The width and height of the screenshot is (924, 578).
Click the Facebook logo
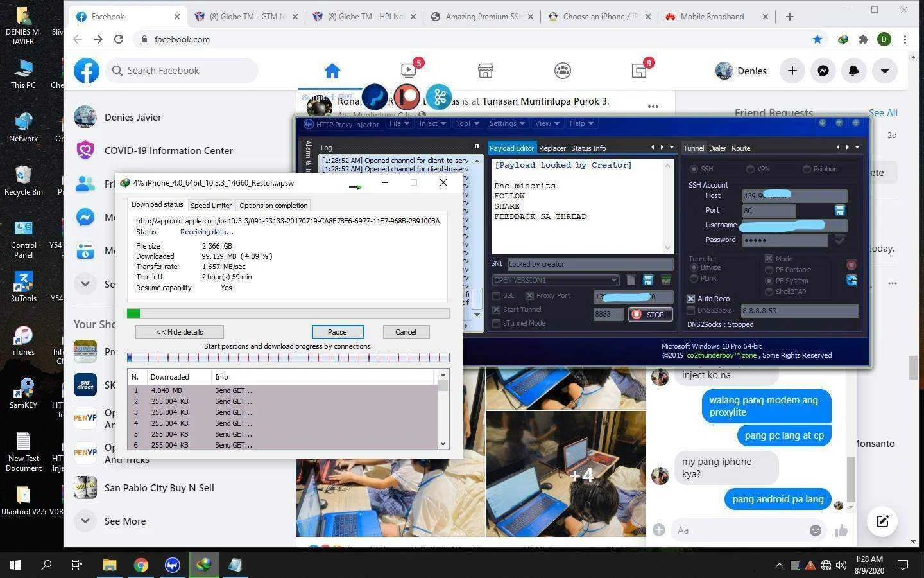point(87,71)
